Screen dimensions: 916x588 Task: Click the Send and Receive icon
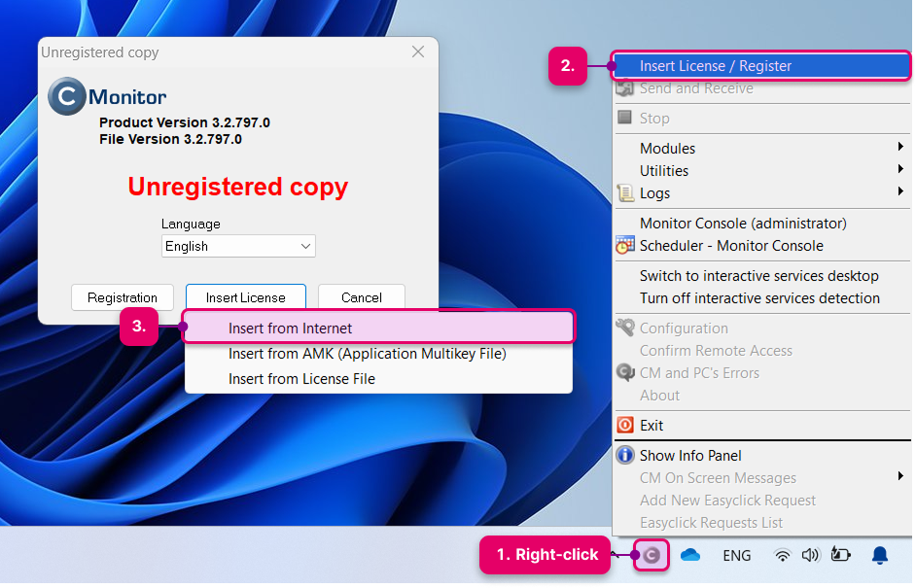pyautogui.click(x=624, y=88)
